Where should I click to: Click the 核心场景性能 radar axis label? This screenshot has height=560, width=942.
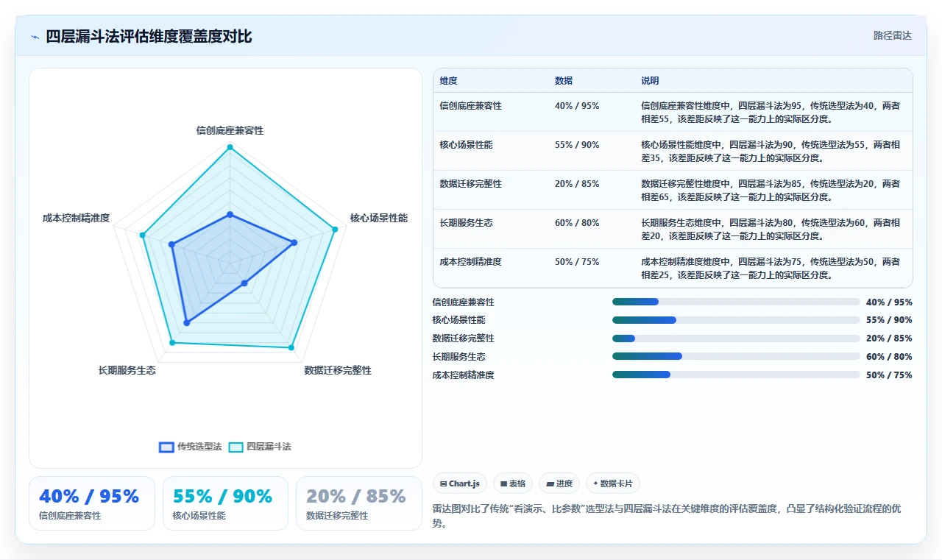pyautogui.click(x=378, y=218)
